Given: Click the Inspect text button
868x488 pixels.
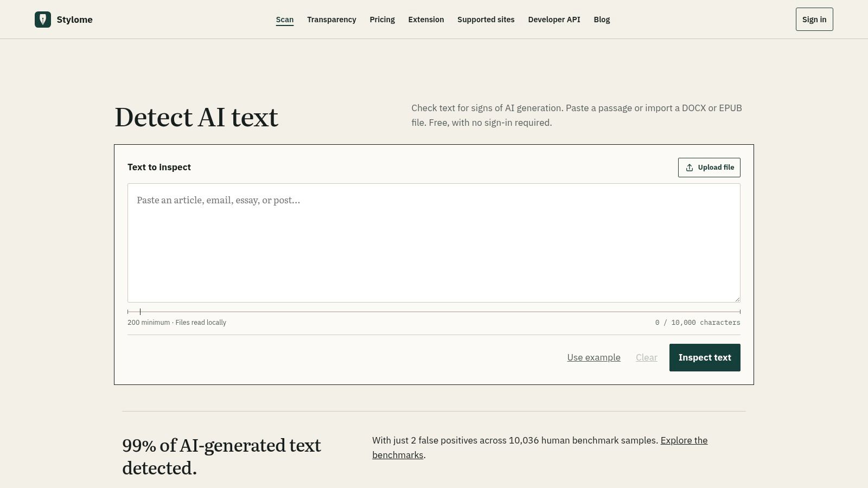Looking at the screenshot, I should [705, 358].
